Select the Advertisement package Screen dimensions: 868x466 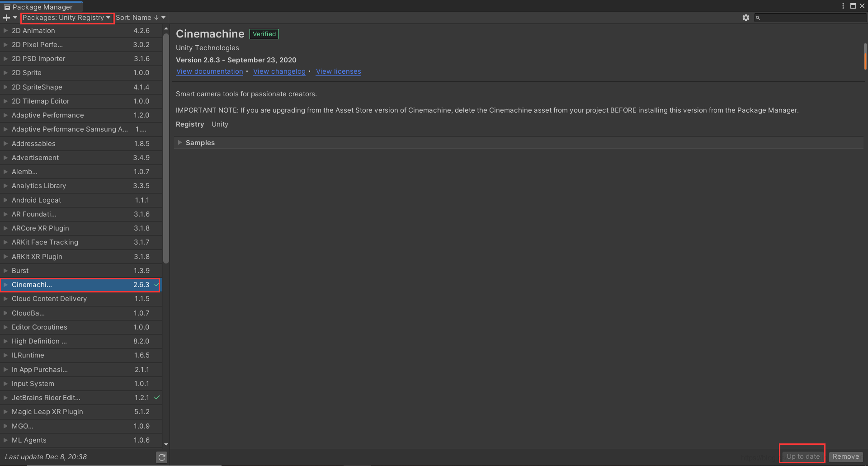[81, 158]
